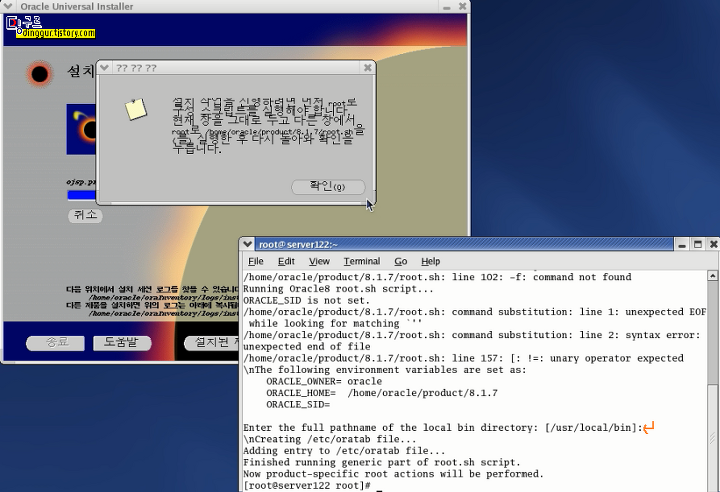Click the "ORACLE_SID is not set." line

306,300
